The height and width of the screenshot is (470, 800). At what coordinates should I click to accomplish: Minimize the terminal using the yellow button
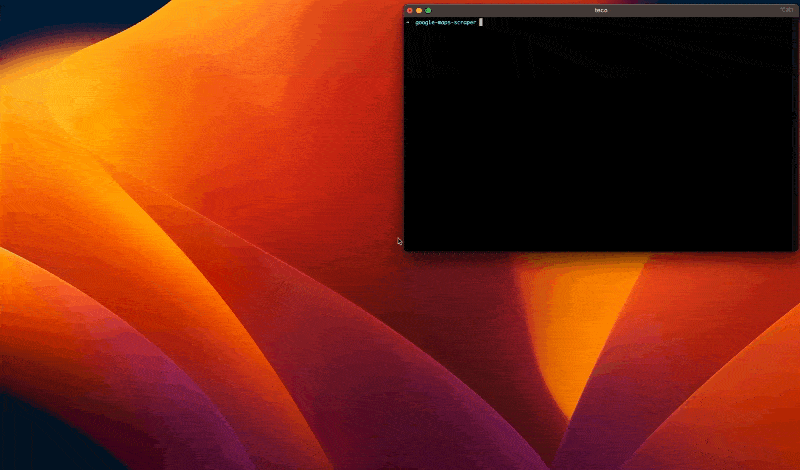click(418, 10)
